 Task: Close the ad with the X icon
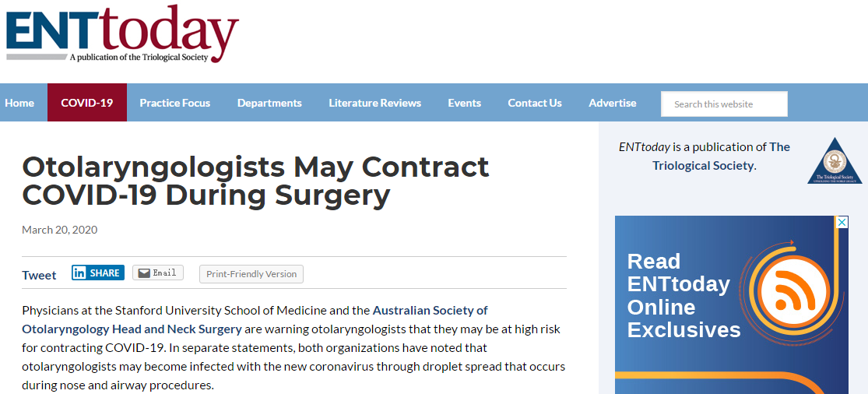point(842,223)
